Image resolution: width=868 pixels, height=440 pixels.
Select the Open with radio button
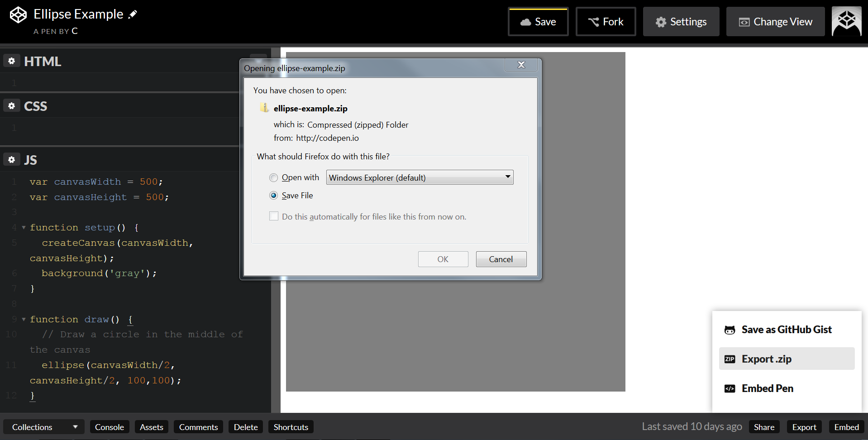(273, 178)
